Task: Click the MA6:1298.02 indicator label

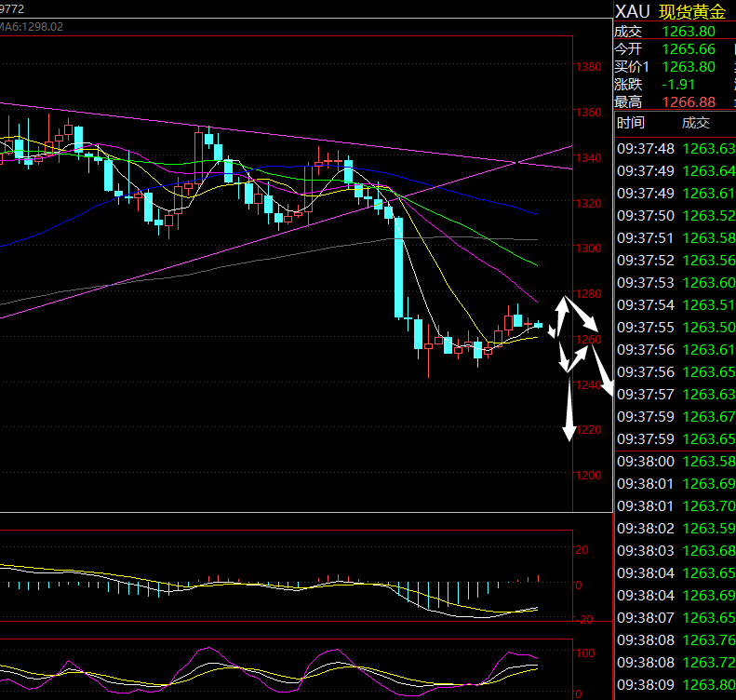Action: (x=32, y=27)
